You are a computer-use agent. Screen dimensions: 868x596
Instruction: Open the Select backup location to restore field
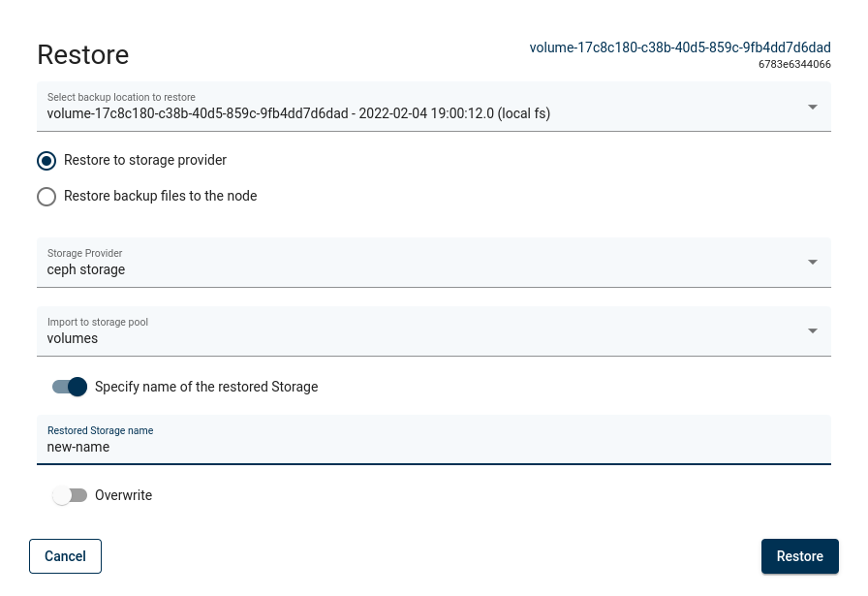click(417, 107)
